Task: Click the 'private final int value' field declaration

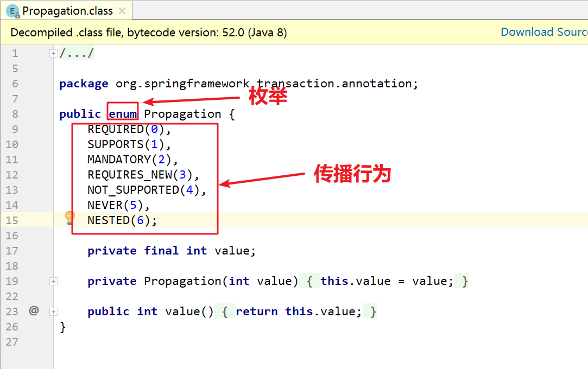Action: coord(172,251)
